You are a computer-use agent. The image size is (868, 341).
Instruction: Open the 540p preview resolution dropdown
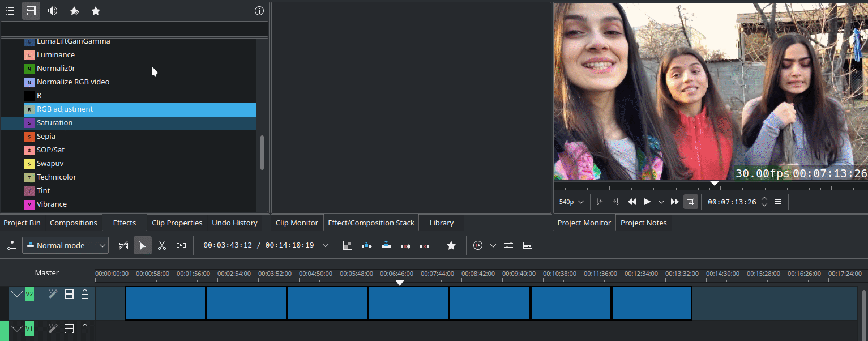[571, 202]
